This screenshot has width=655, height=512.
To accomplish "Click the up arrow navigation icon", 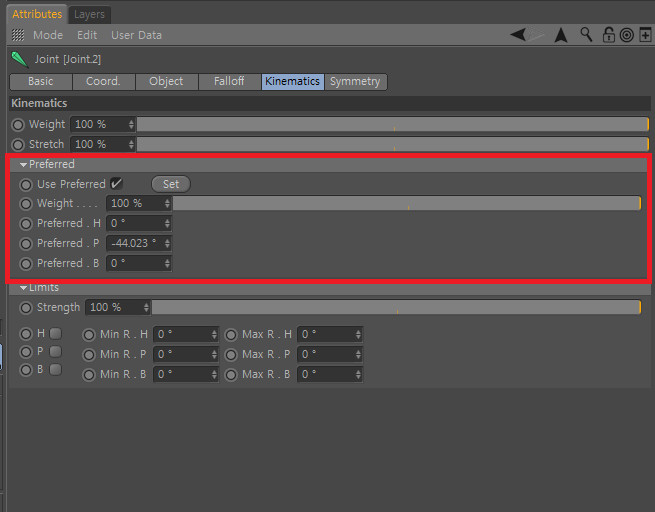I will 561,35.
